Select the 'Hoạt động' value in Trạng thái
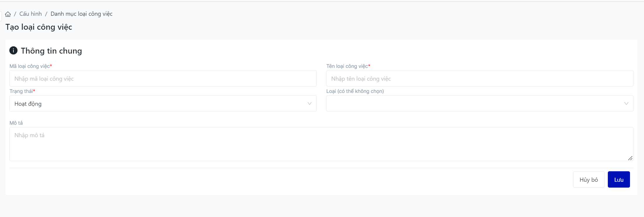This screenshot has height=217, width=644. [28, 104]
